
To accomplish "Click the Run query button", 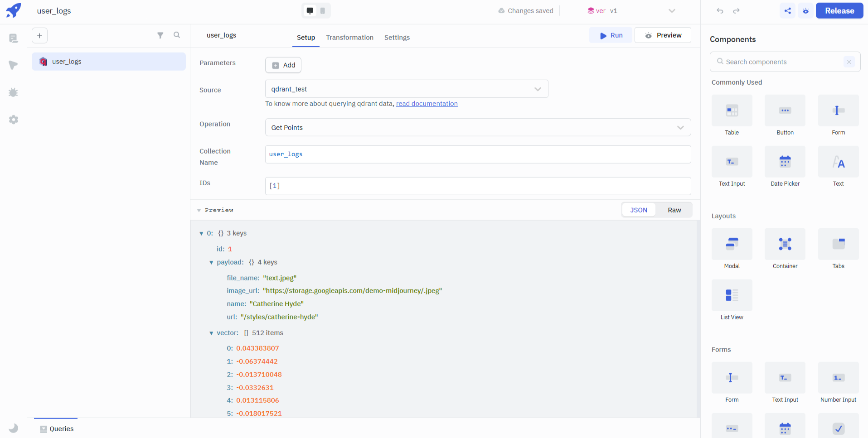I will tap(611, 35).
